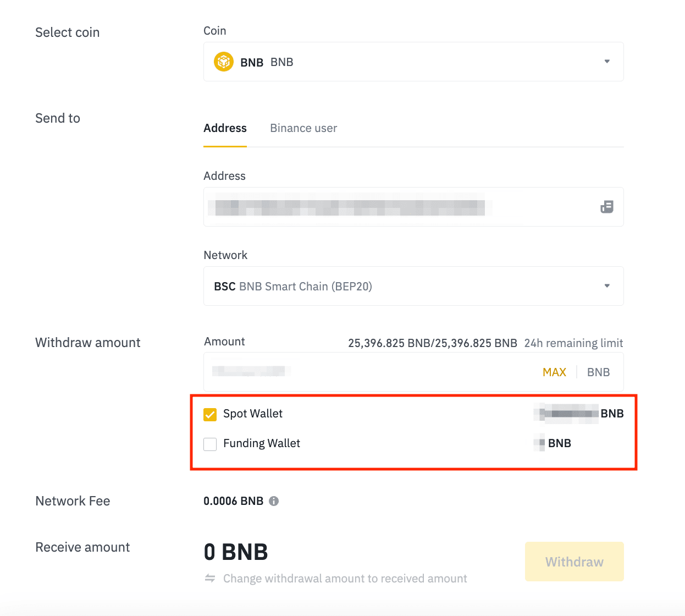The height and width of the screenshot is (616, 685).
Task: Click the Spot Wallet label
Action: point(253,414)
